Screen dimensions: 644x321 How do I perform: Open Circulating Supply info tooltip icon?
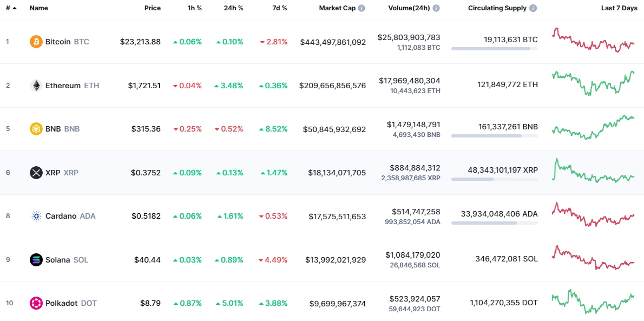click(533, 8)
